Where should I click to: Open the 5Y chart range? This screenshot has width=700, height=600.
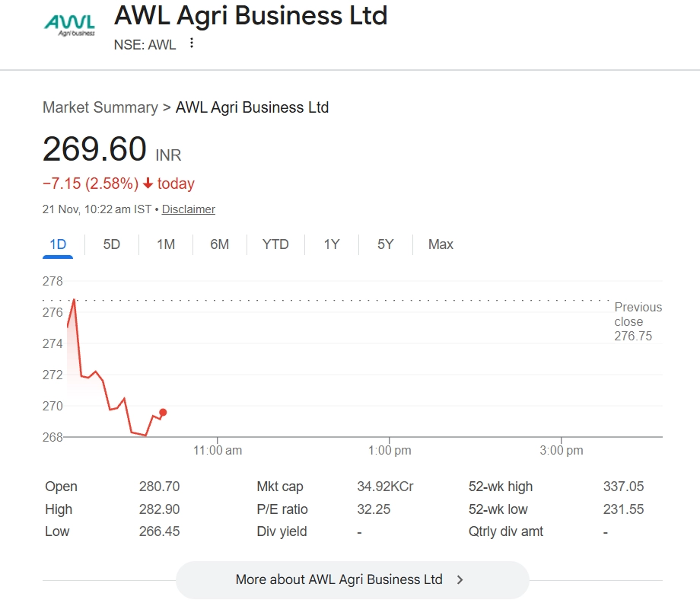pyautogui.click(x=386, y=244)
